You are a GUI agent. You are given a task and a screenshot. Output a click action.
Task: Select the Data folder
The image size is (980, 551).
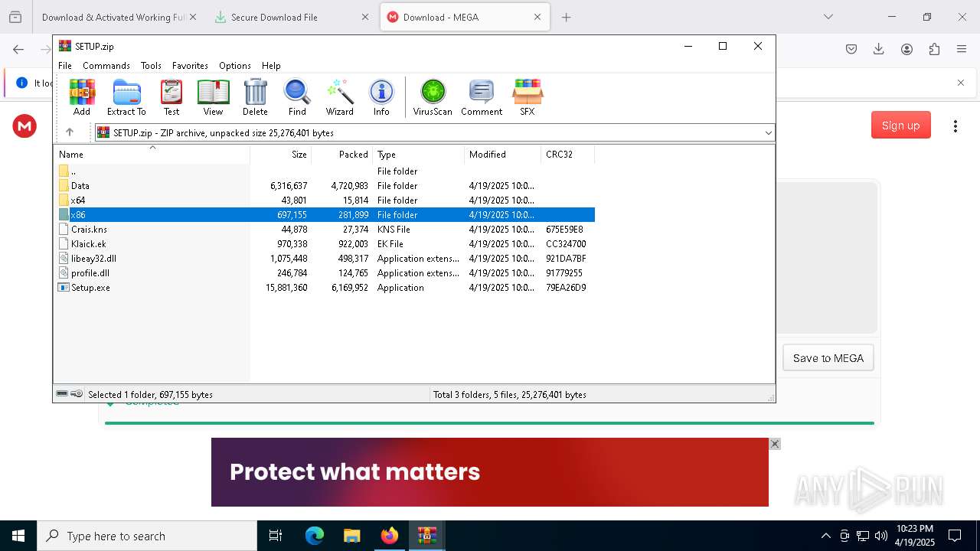325,186
